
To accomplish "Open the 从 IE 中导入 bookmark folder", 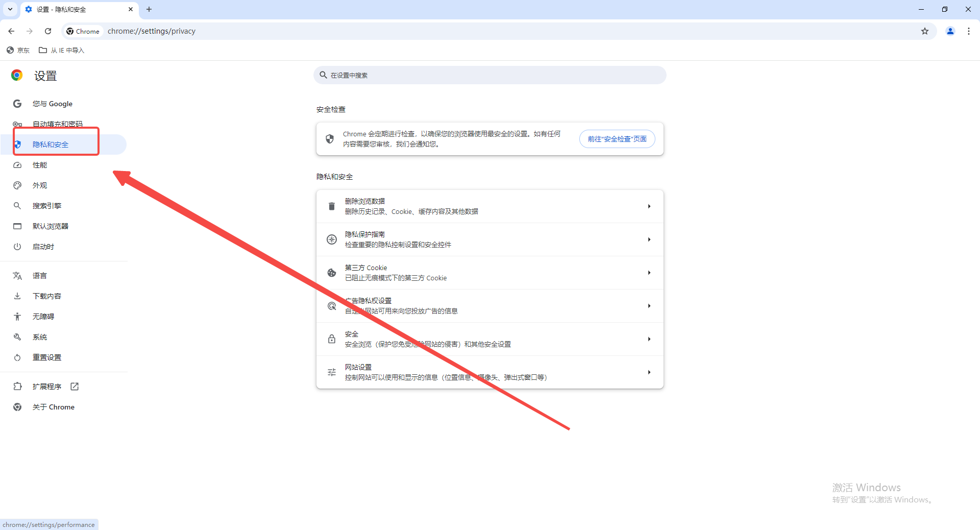I will coord(62,50).
